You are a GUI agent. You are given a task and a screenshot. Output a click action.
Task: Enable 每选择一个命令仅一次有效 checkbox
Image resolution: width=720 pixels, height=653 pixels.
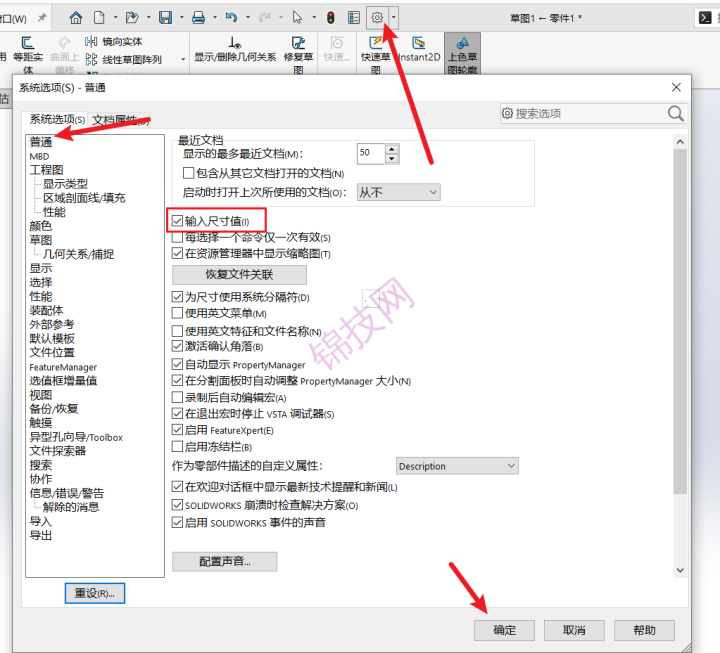177,238
